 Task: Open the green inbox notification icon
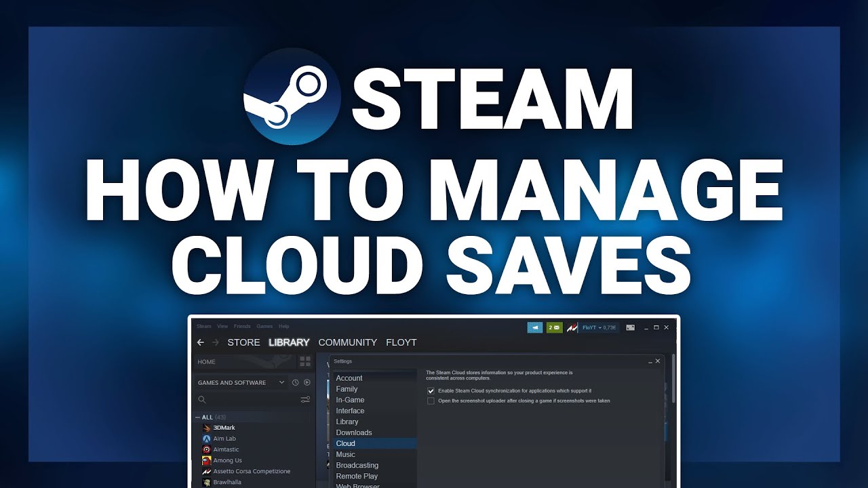pyautogui.click(x=555, y=327)
